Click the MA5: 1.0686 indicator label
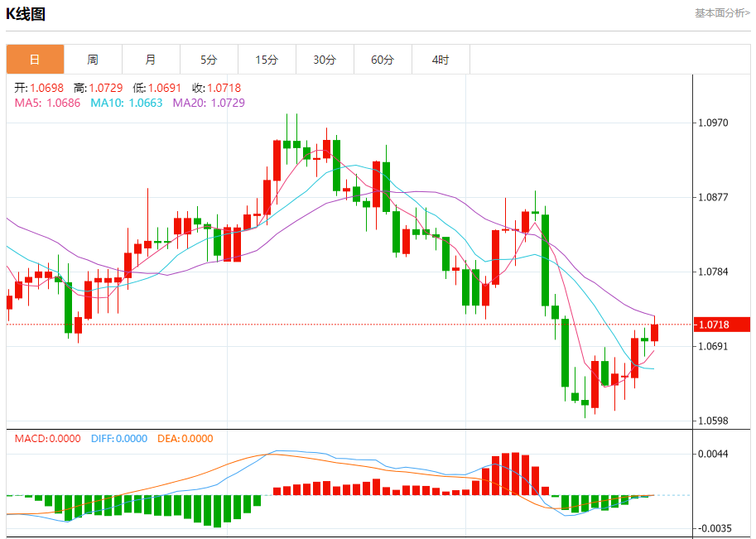The image size is (756, 539). pyautogui.click(x=47, y=103)
